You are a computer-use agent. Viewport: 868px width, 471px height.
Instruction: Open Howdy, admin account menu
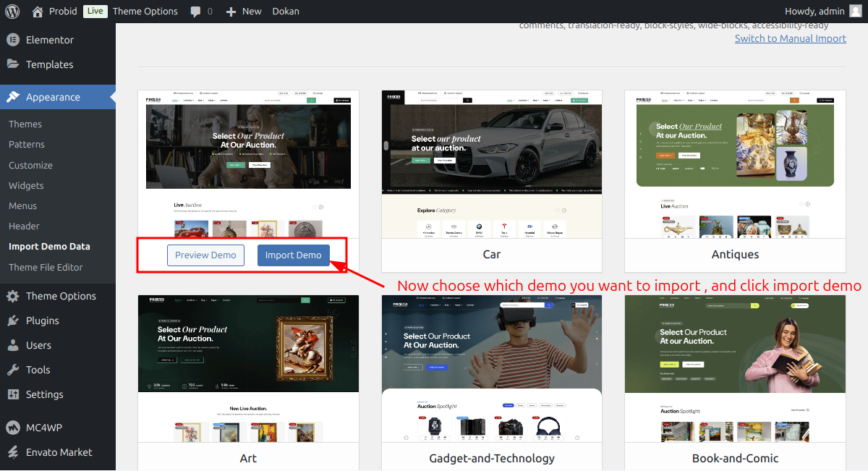pos(814,11)
